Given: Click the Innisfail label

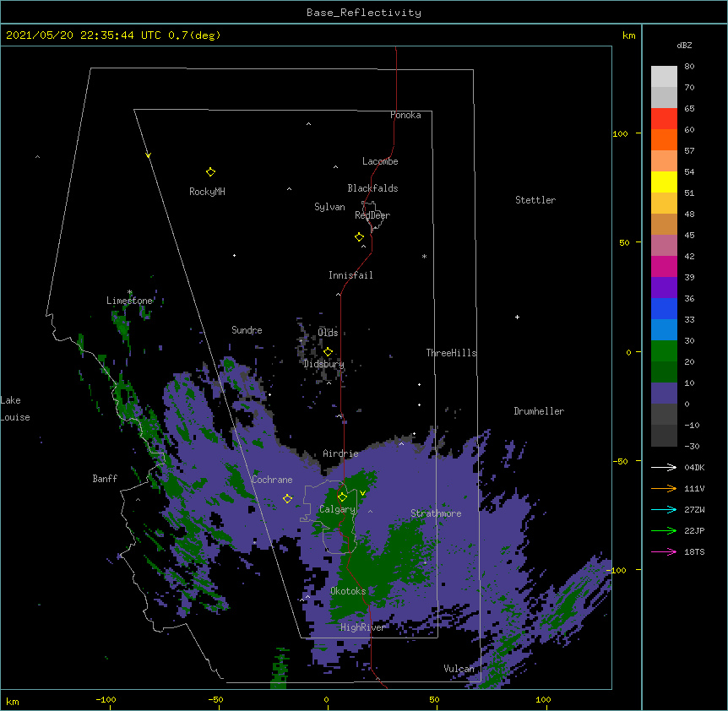Looking at the screenshot, I should click(350, 275).
